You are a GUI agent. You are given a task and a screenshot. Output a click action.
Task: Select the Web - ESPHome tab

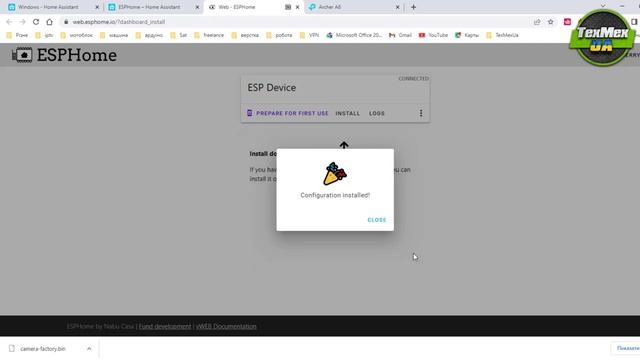point(237,7)
